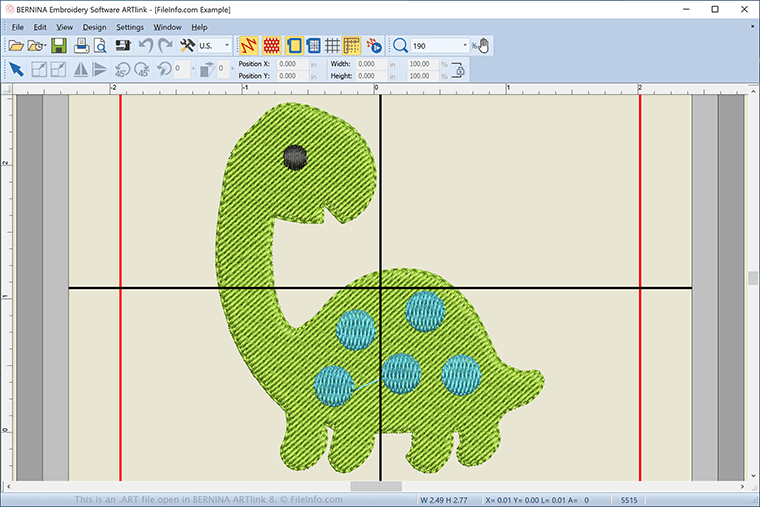Open options with the hammer and wrench icon
This screenshot has height=507, width=760.
point(187,45)
